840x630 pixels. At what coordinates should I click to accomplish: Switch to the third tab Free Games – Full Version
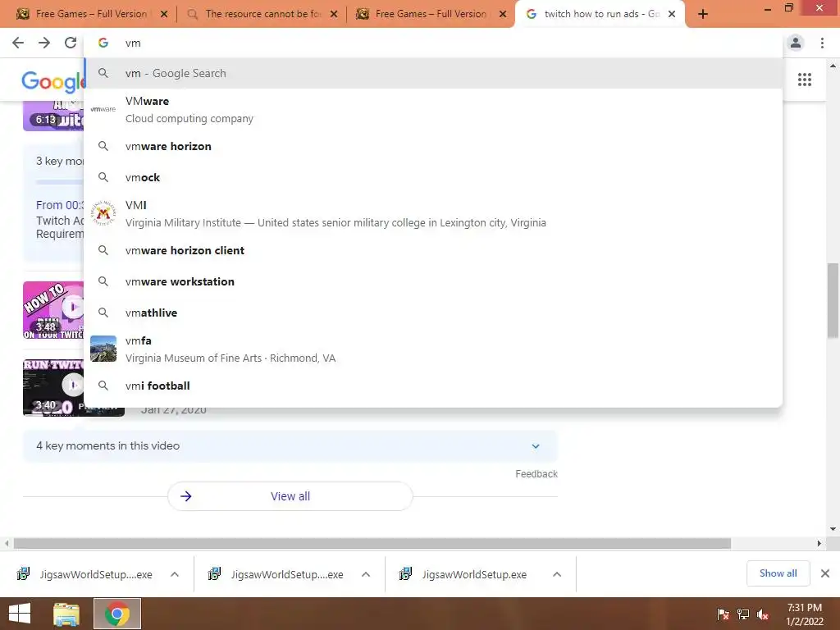430,14
